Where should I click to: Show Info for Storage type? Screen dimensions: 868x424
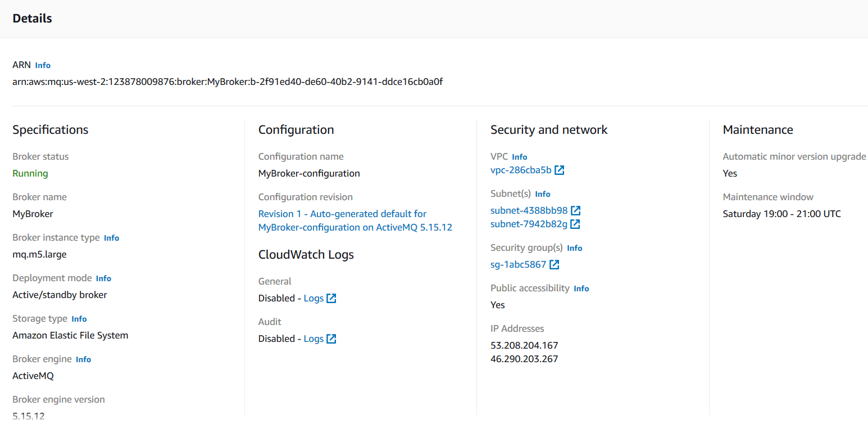tap(79, 319)
